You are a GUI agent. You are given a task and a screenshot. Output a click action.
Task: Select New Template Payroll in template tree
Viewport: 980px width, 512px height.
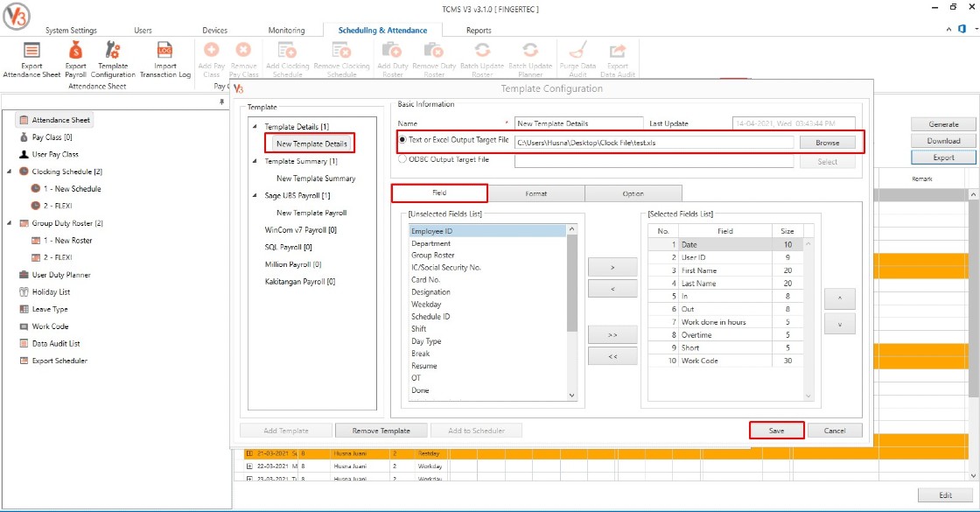311,214
